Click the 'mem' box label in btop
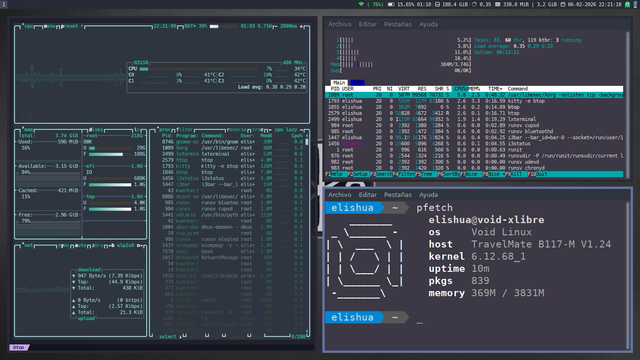The width and height of the screenshot is (640, 360). point(28,130)
